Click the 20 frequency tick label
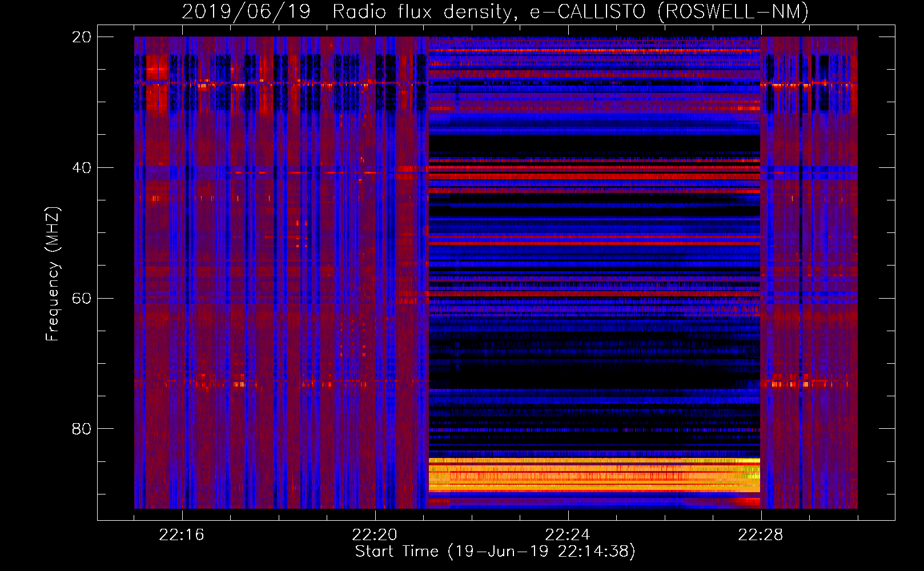This screenshot has width=924, height=571. tap(82, 37)
